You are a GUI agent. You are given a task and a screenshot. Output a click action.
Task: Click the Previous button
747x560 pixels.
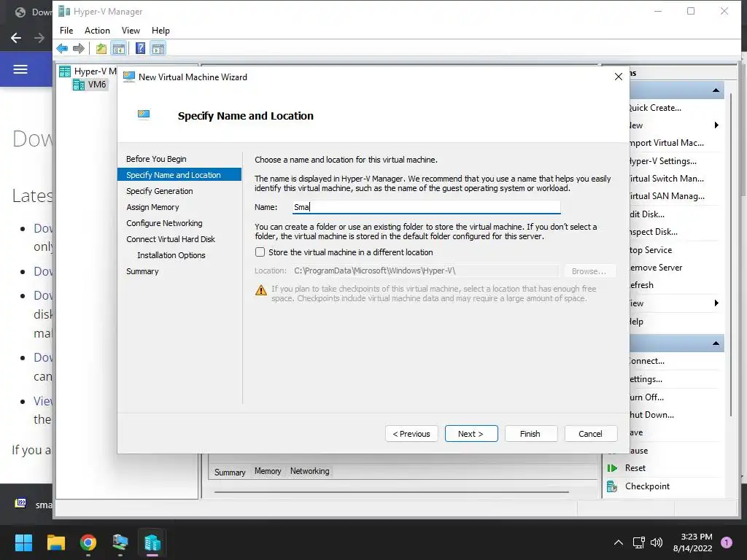(x=411, y=434)
